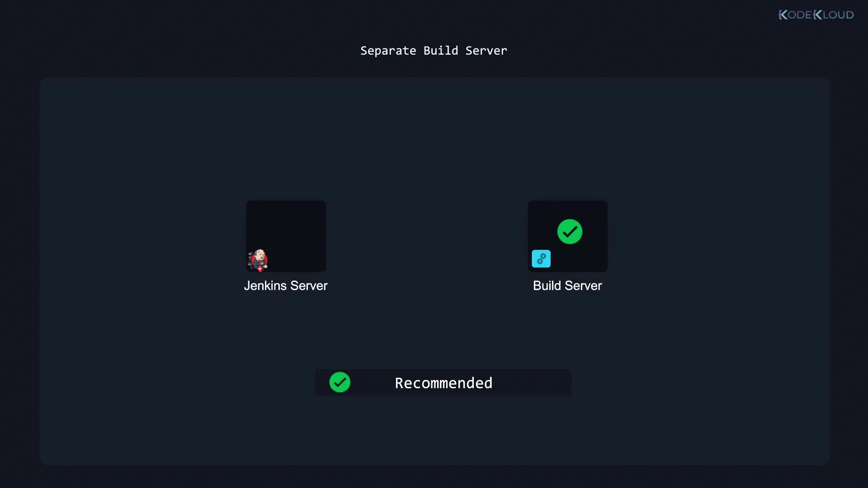868x488 pixels.
Task: Click the red badge on Jenkins icon
Action: (260, 269)
